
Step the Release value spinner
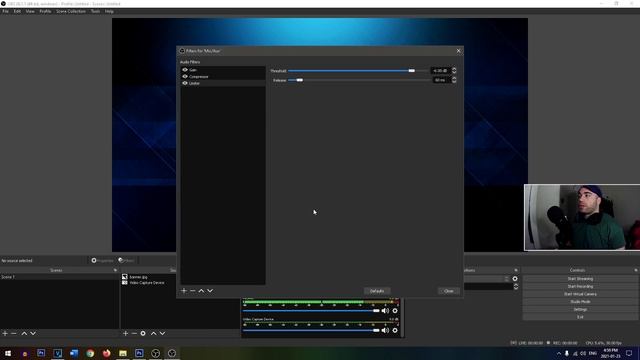(x=454, y=80)
